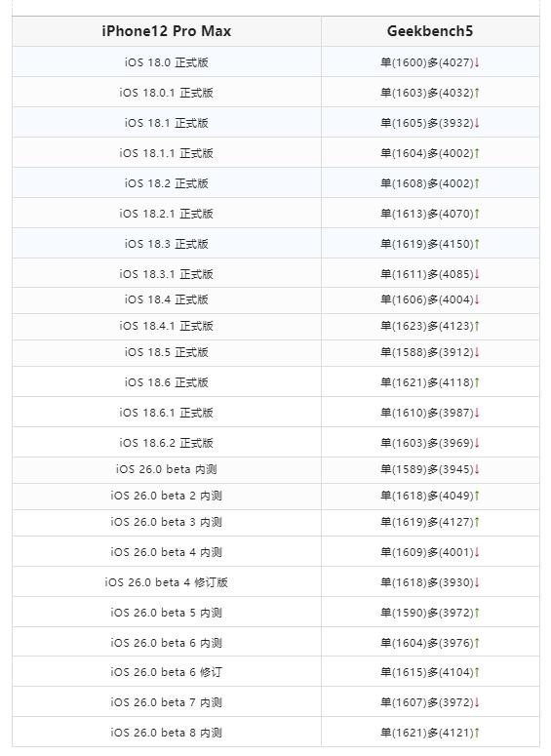Select the iOS 18.3 正式版 cell

pyautogui.click(x=167, y=244)
